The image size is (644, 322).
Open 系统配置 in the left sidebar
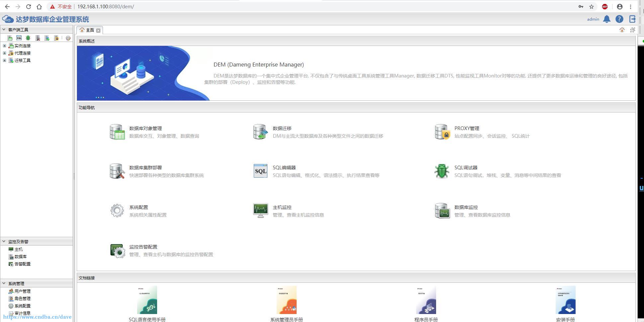pyautogui.click(x=22, y=306)
